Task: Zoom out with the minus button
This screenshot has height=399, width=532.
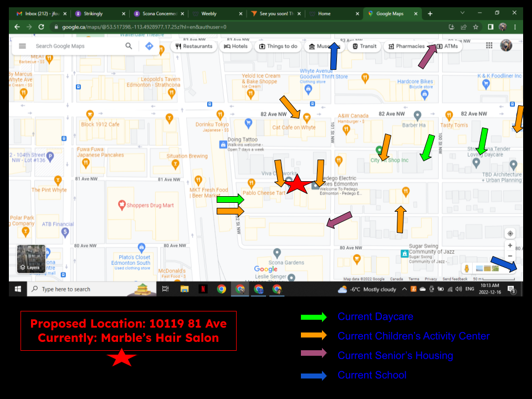Action: tap(510, 256)
